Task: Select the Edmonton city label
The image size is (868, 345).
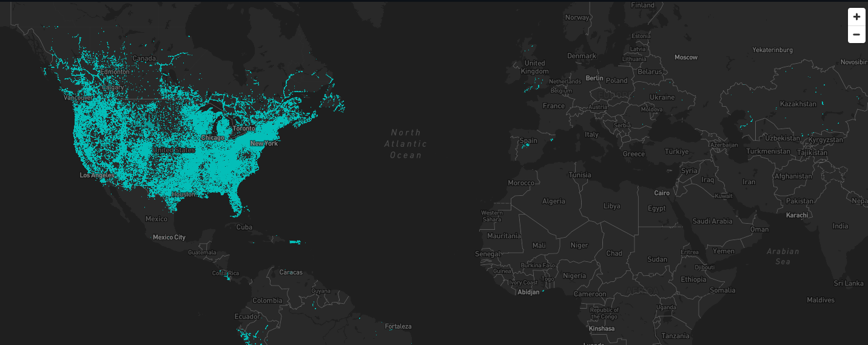Action: [115, 72]
